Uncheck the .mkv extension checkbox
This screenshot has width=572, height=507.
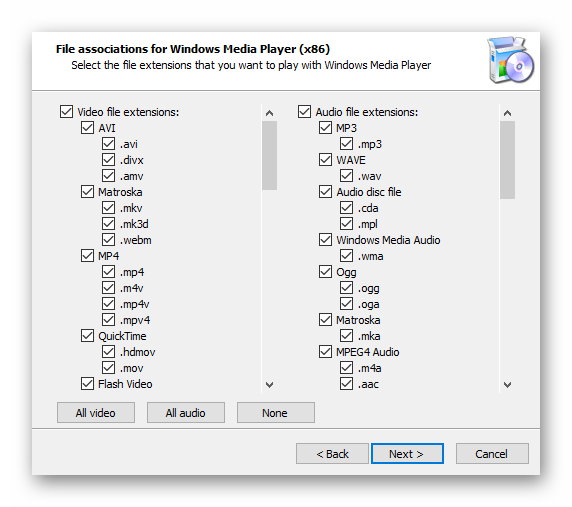[x=108, y=208]
